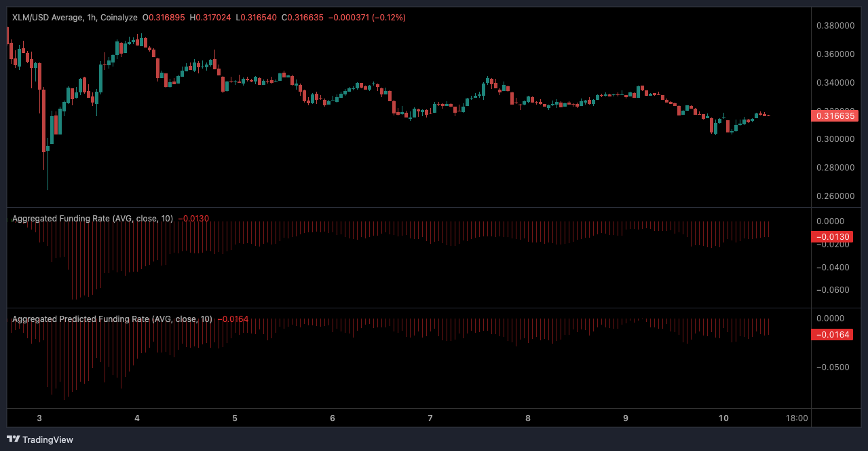Click the 0.380000 price axis label
This screenshot has height=451, width=868.
tap(835, 26)
